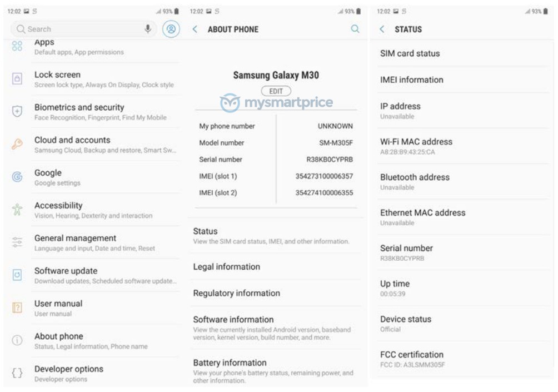Open Status in About Phone
The width and height of the screenshot is (558, 392).
276,236
